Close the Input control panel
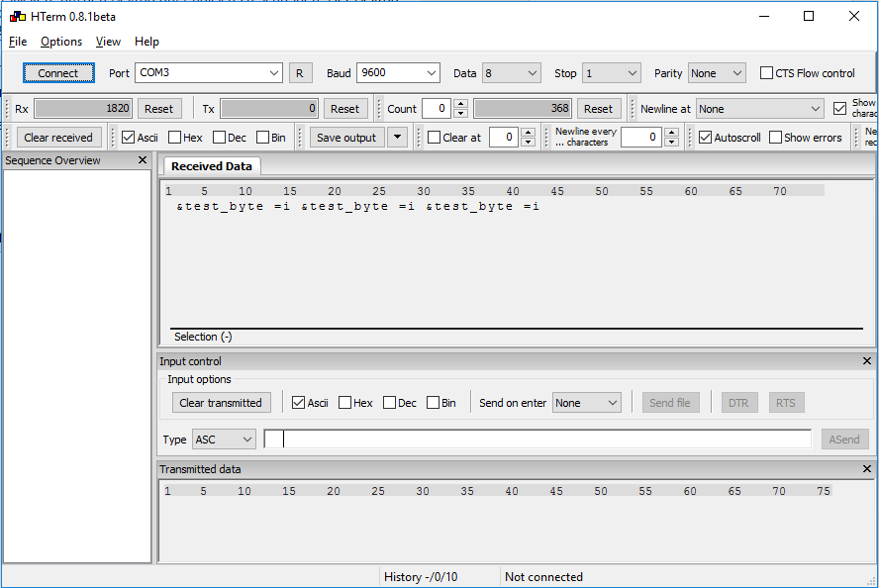 [x=867, y=361]
